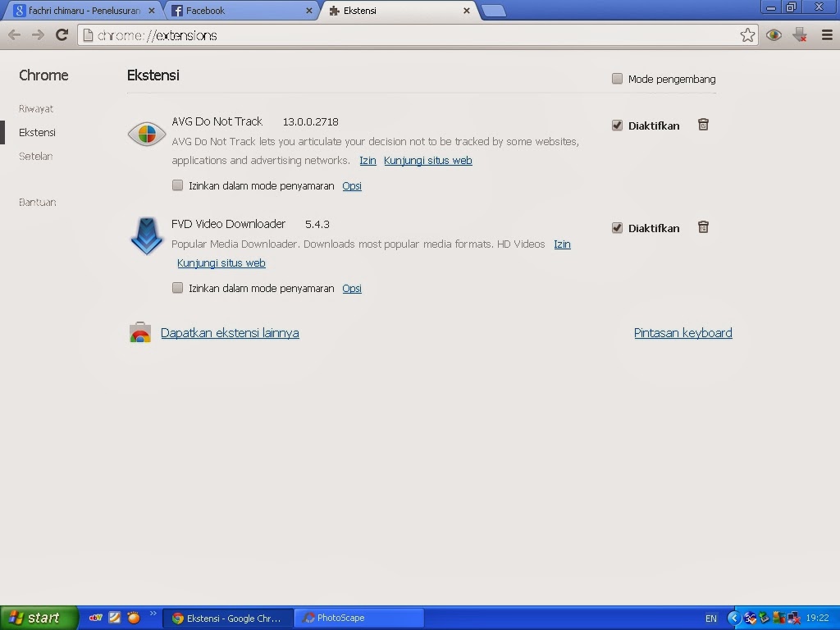Image resolution: width=840 pixels, height=630 pixels.
Task: Visit FVD Video Downloader Kunjungi situs web
Action: (x=221, y=262)
